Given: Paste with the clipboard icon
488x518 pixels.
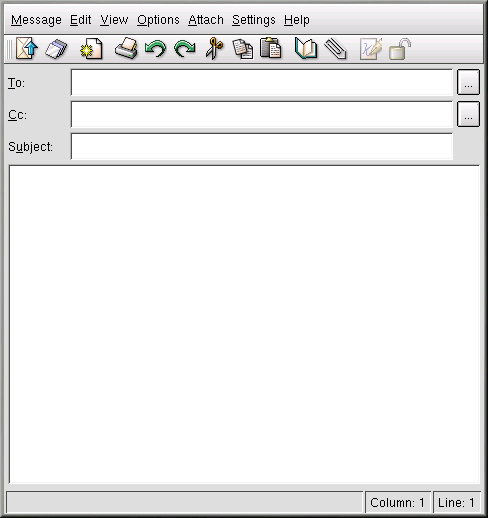Looking at the screenshot, I should pyautogui.click(x=271, y=49).
